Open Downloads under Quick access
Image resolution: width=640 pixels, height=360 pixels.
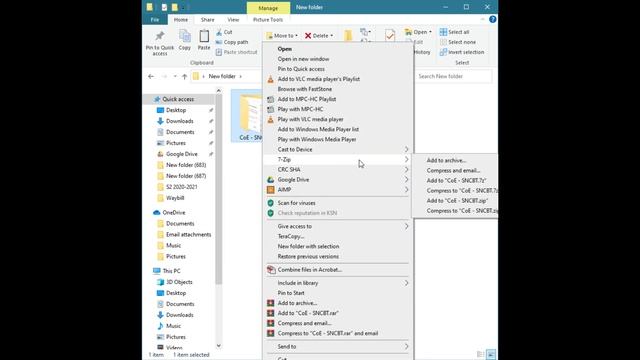pos(180,121)
